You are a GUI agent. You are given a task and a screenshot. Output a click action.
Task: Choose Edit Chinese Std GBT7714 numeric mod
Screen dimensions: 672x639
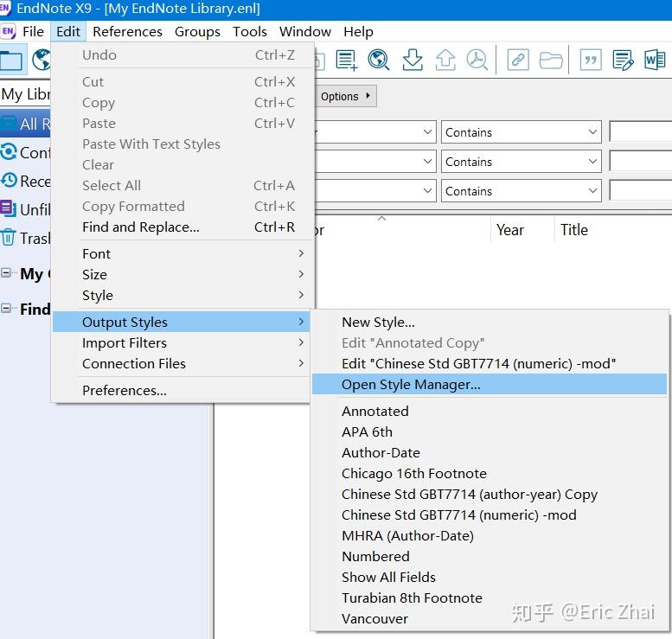[x=490, y=363]
